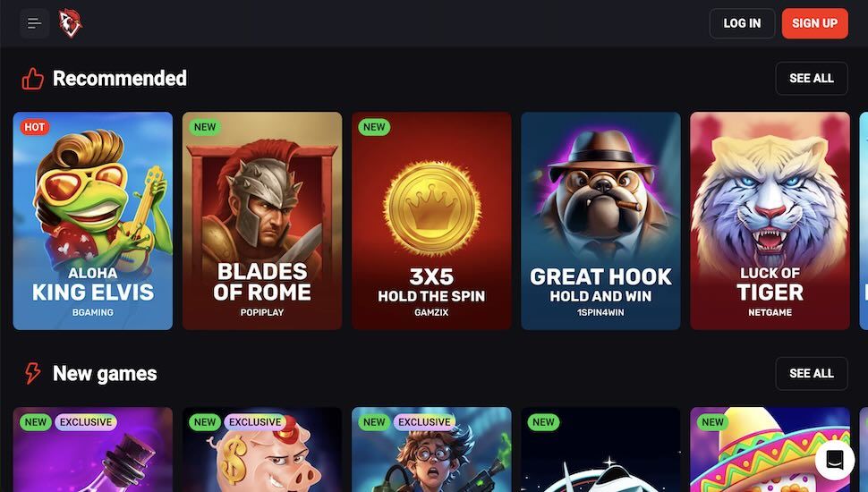Viewport: 868px width, 492px height.
Task: Click the NEW badge on Blades of Rome
Action: [205, 127]
